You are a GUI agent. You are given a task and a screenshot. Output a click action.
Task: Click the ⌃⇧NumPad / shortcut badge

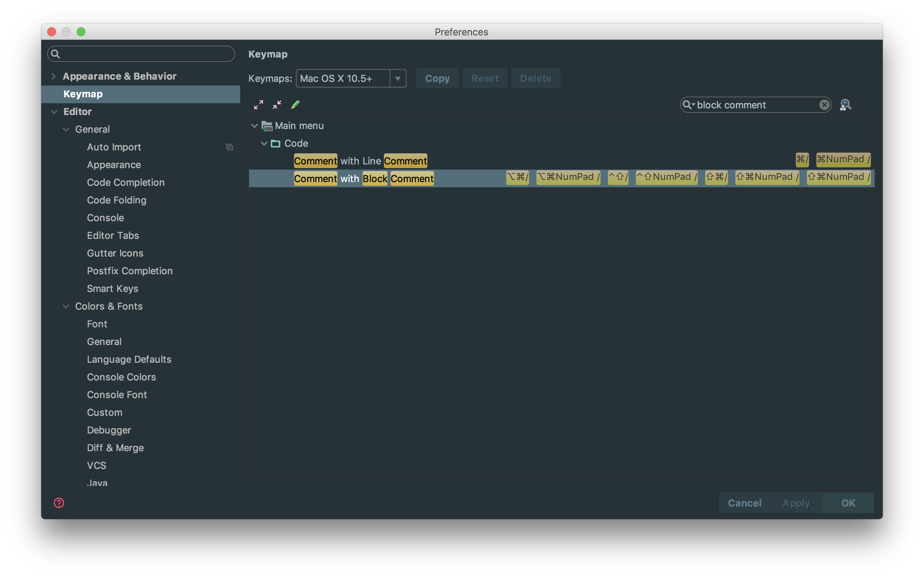click(x=666, y=177)
